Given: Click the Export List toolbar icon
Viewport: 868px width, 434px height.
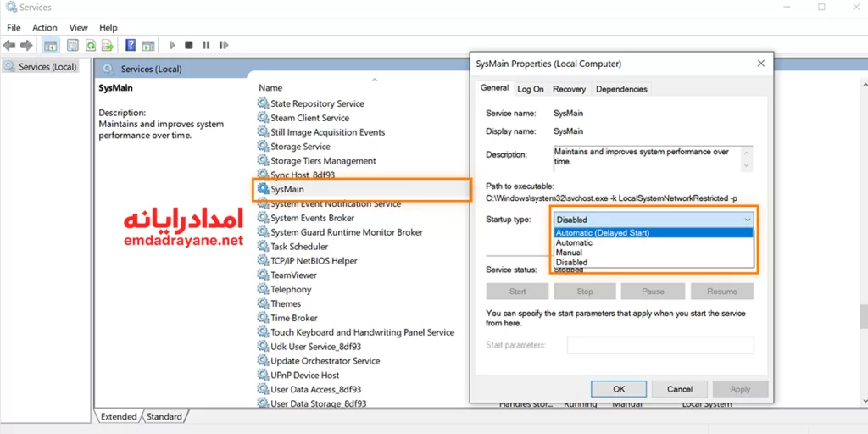Looking at the screenshot, I should click(108, 45).
